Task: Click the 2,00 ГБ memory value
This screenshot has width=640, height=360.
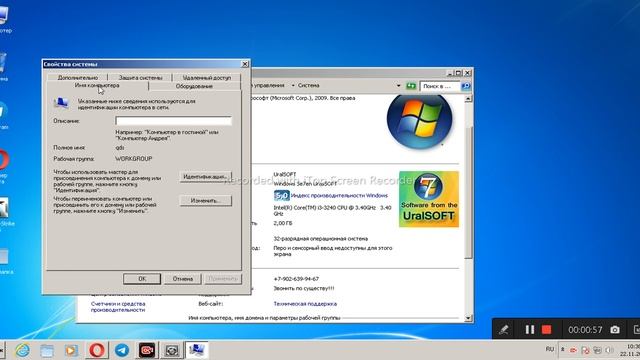Action: click(283, 223)
